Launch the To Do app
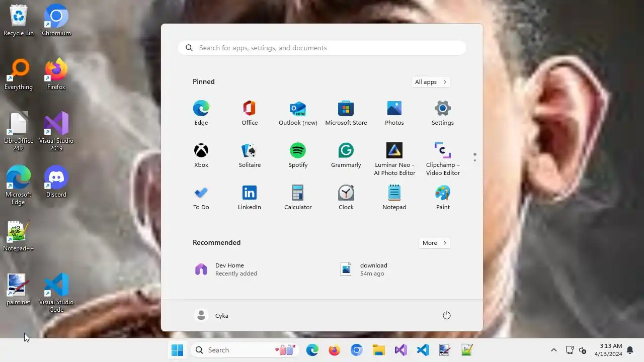The height and width of the screenshot is (362, 644). [x=201, y=198]
